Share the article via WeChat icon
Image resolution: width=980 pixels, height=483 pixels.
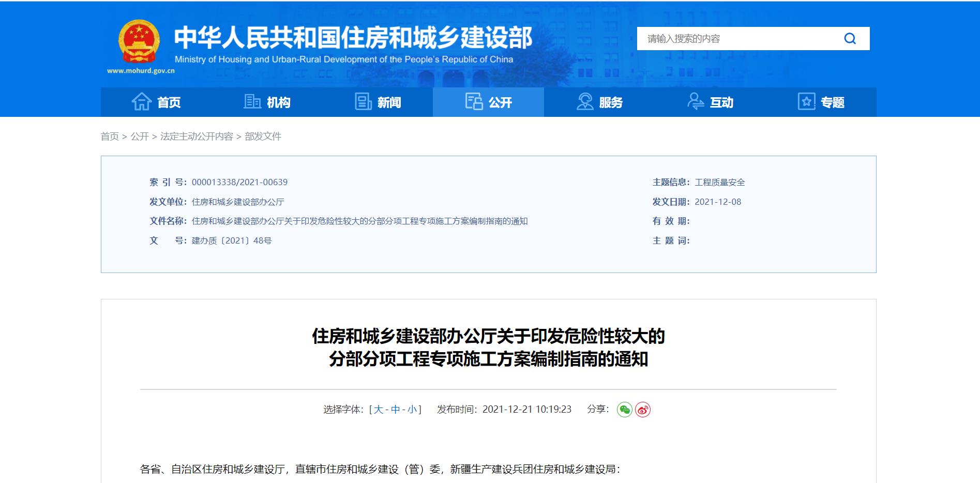point(625,410)
